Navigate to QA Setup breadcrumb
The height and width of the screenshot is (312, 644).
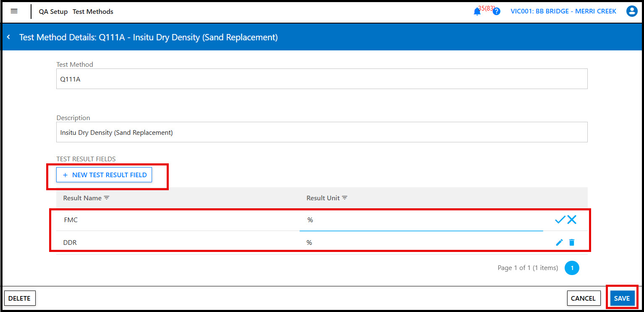pos(53,12)
